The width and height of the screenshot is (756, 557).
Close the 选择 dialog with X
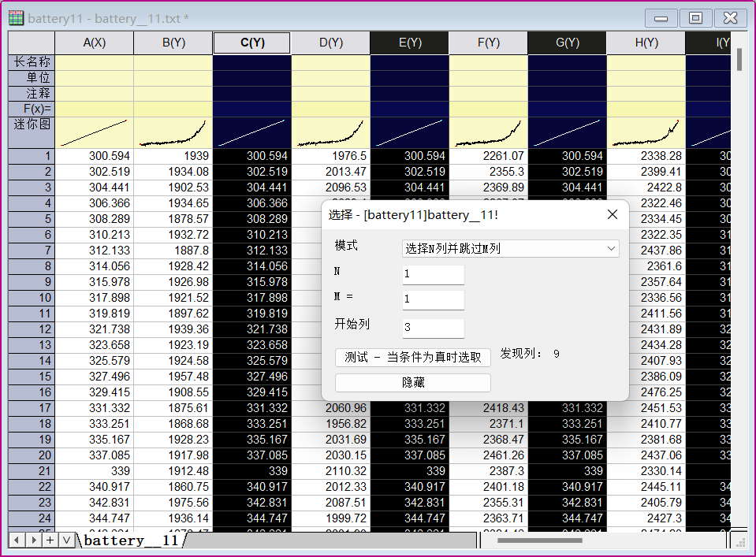click(612, 214)
